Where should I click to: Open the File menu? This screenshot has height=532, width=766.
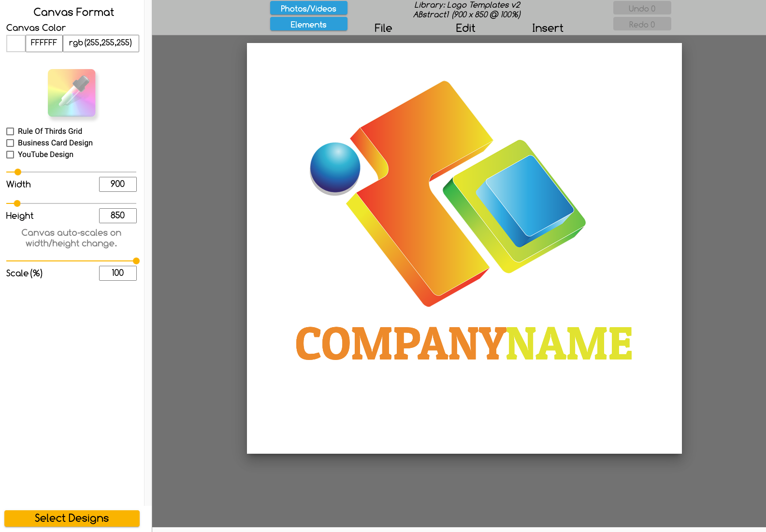point(383,28)
